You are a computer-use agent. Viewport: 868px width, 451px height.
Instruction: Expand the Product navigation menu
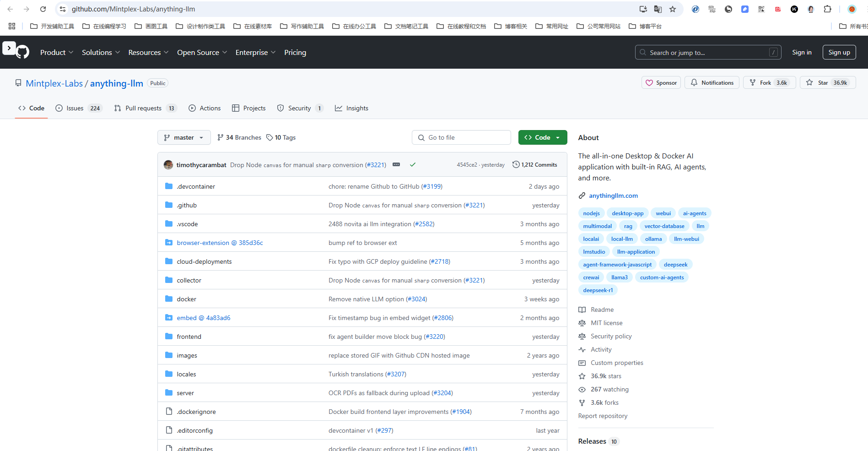pos(57,53)
